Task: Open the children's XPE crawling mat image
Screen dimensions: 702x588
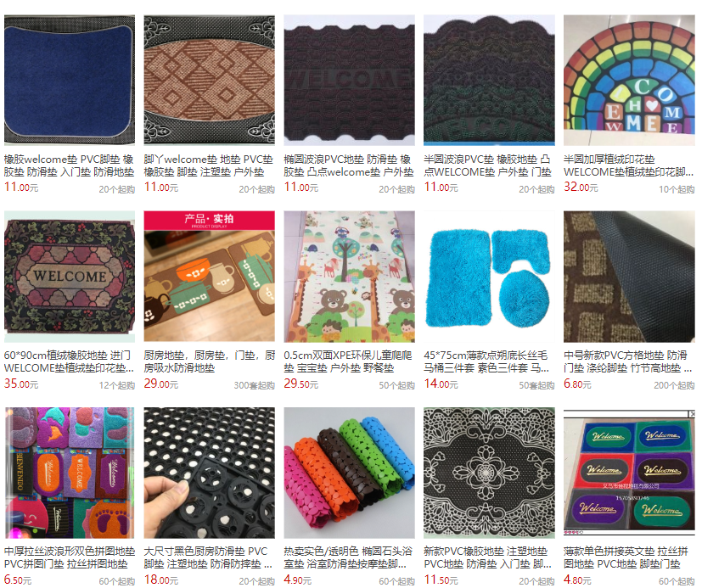Action: point(349,277)
